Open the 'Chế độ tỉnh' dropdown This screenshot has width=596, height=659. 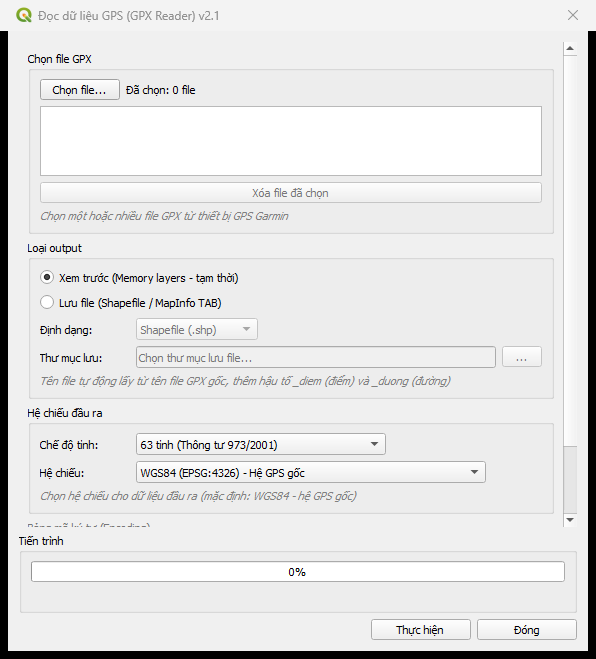click(x=261, y=444)
